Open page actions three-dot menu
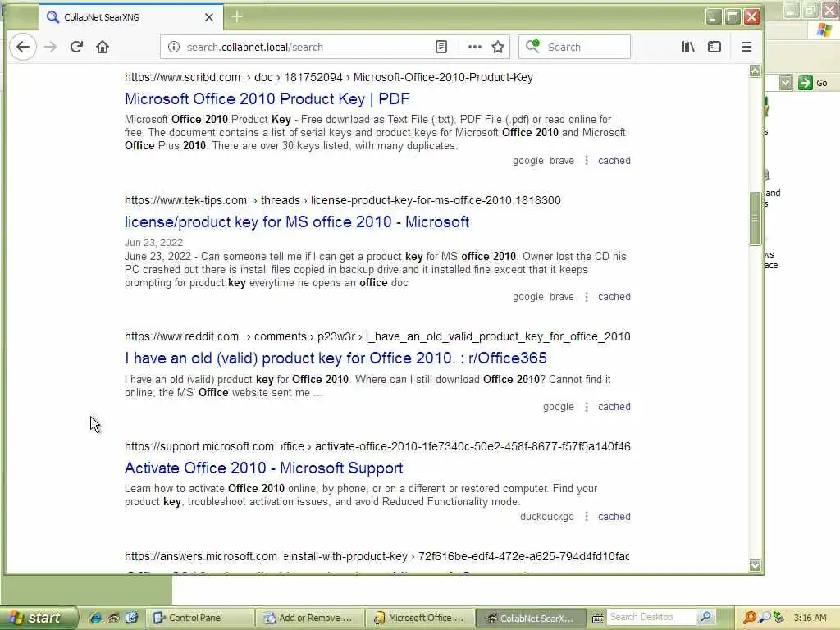 (x=475, y=47)
